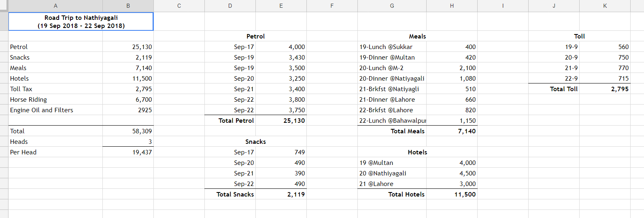
Task: Click column A header
Action: [55, 6]
